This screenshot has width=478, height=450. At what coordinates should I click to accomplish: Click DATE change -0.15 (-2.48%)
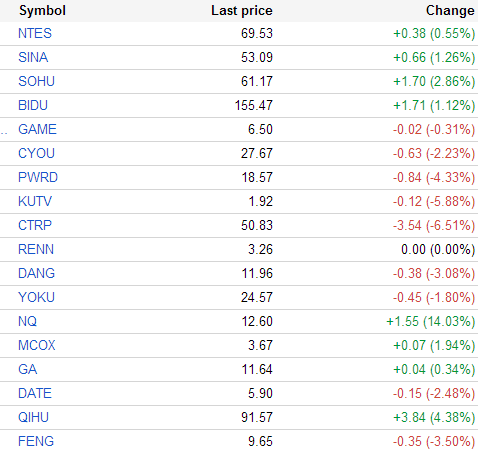click(434, 393)
